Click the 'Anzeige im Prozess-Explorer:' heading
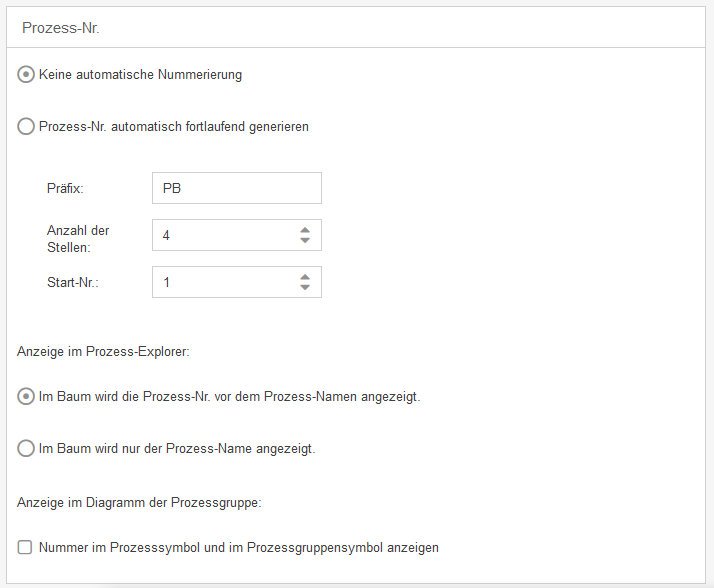 (101, 351)
